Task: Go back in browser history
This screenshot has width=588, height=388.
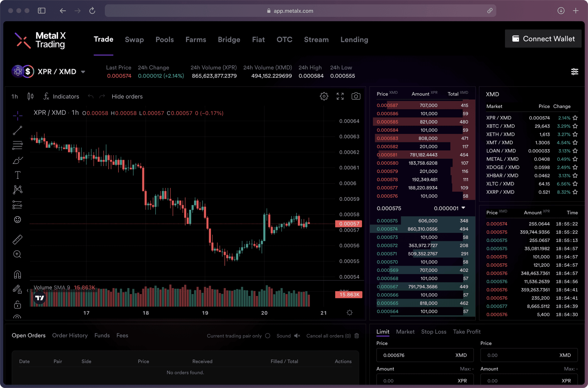Action: [x=63, y=11]
